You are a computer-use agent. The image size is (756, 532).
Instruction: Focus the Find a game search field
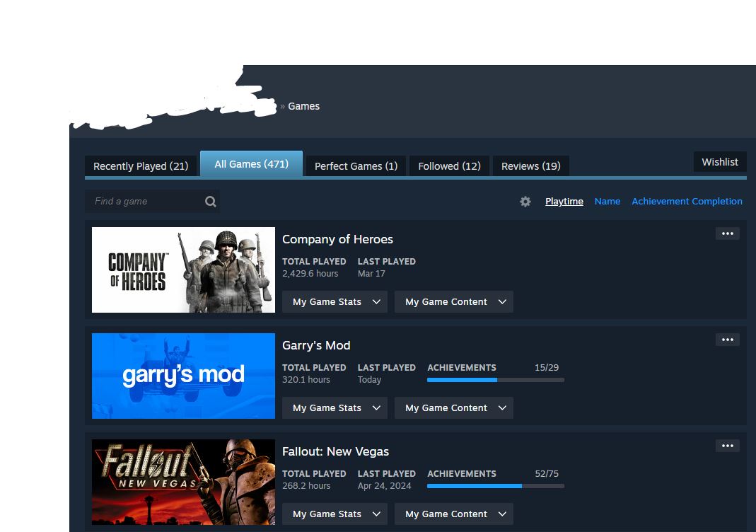[x=152, y=201]
